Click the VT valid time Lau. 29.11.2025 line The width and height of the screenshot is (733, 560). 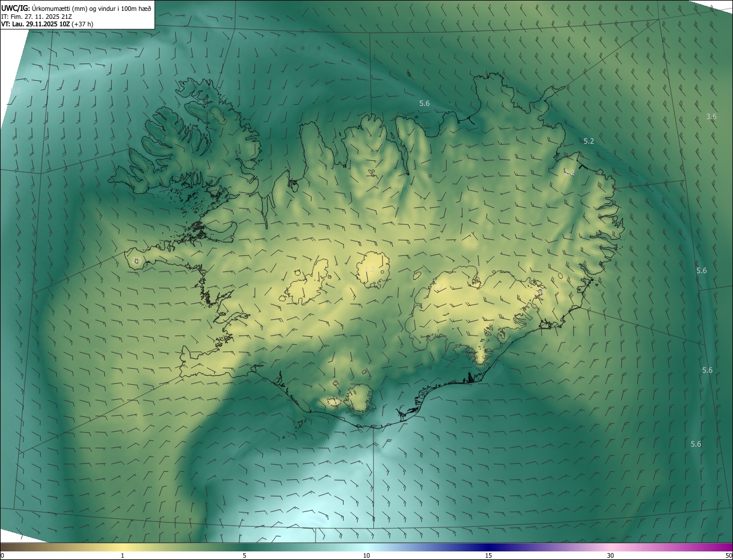(47, 24)
